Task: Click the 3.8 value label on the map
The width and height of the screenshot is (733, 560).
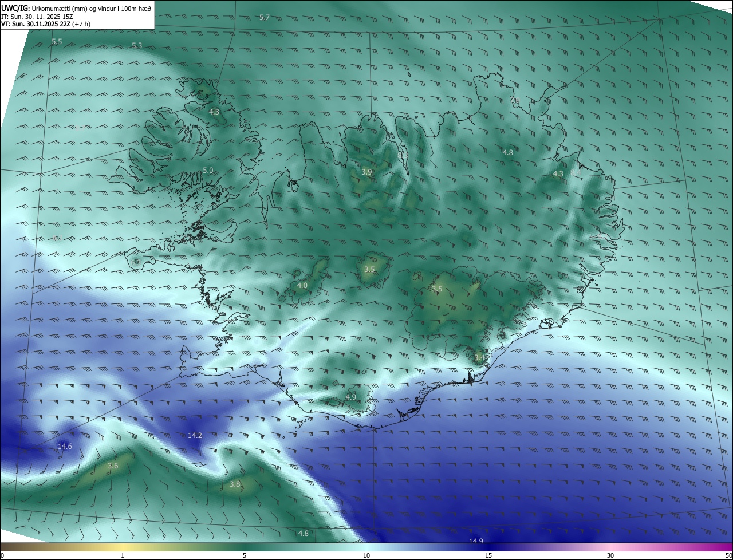Action: click(x=235, y=484)
